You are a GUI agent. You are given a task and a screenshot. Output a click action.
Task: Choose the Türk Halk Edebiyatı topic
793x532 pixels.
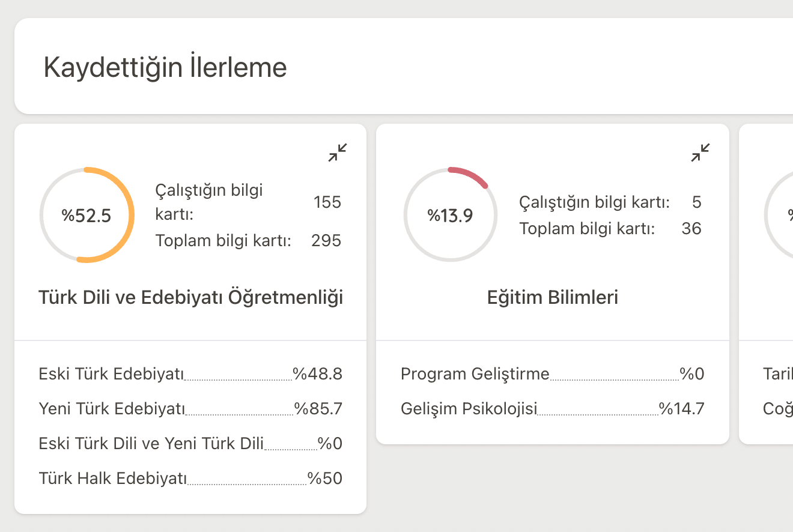(x=113, y=479)
